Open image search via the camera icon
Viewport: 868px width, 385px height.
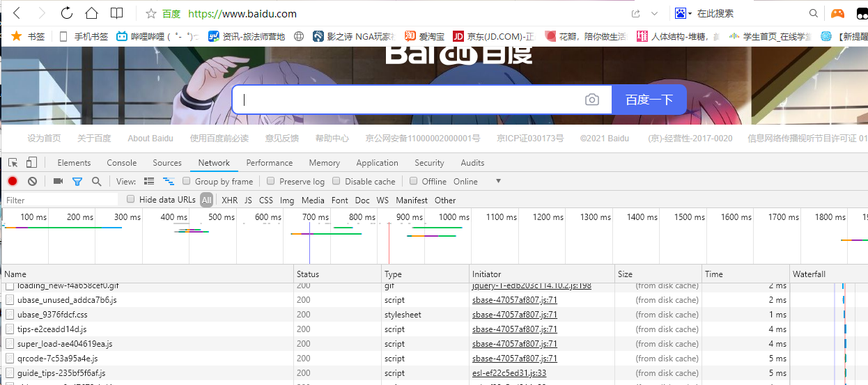(592, 100)
